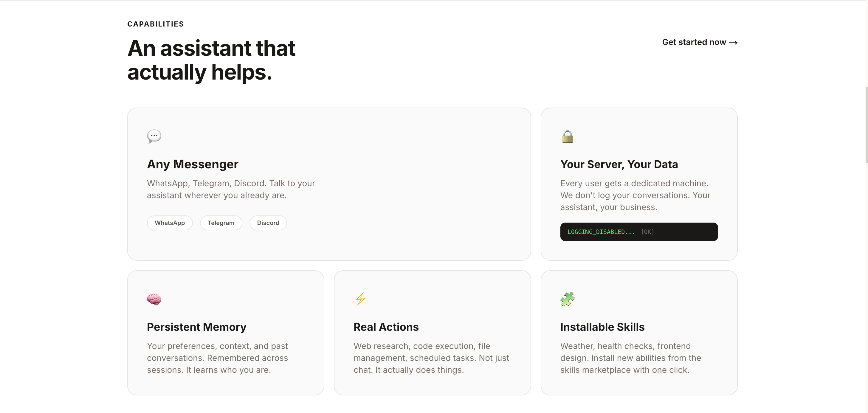The width and height of the screenshot is (868, 413).
Task: Click the CAPABILITIES section label
Action: coord(155,24)
